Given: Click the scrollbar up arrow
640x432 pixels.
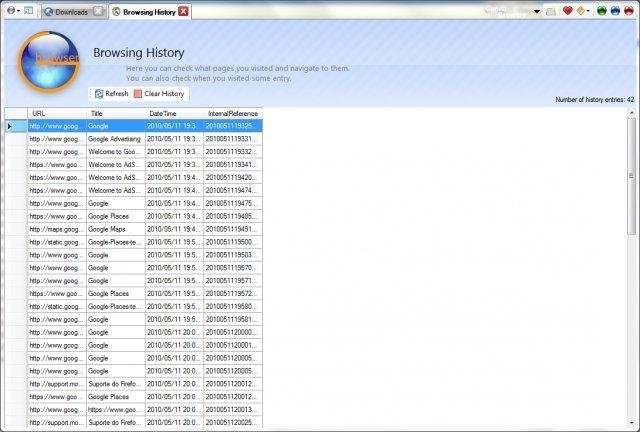Looking at the screenshot, I should (632, 112).
